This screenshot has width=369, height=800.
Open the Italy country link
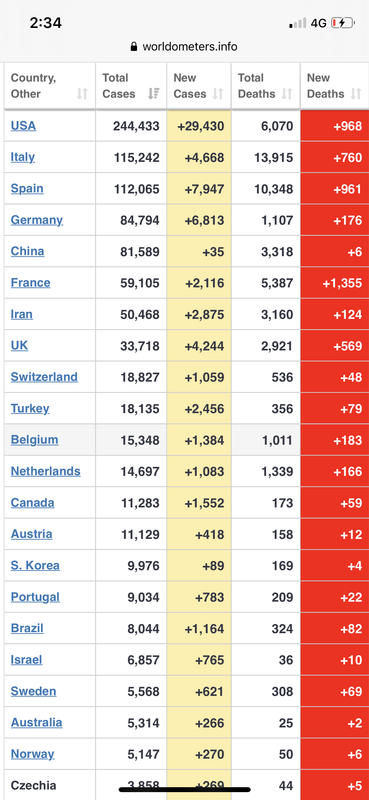[x=23, y=157]
